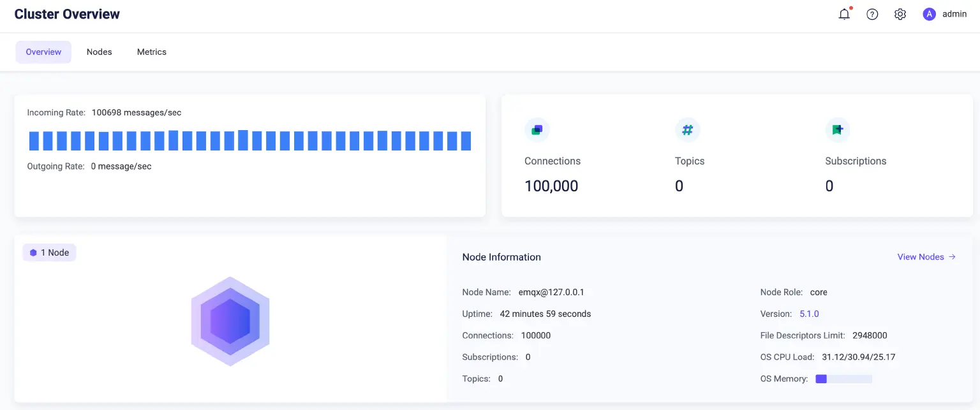This screenshot has height=410, width=980.
Task: Select the hexagon node graphic
Action: tap(230, 321)
